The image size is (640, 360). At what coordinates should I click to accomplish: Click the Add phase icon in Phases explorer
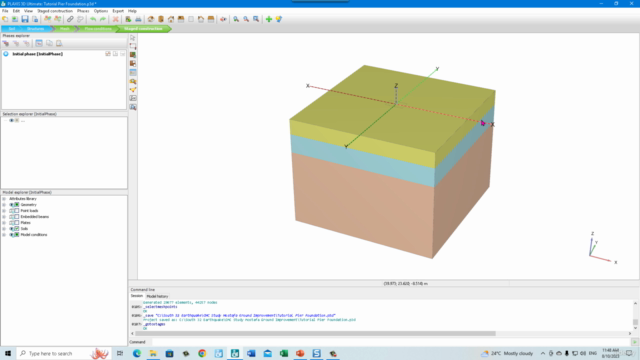click(x=6, y=43)
